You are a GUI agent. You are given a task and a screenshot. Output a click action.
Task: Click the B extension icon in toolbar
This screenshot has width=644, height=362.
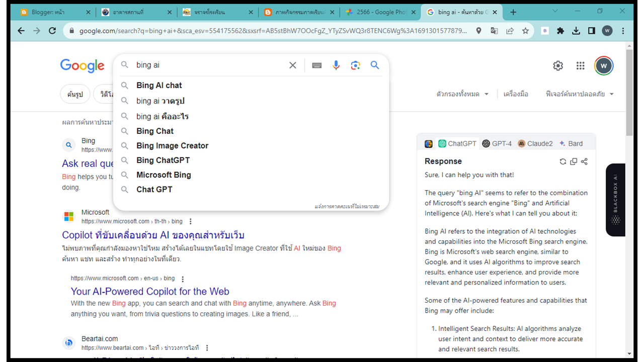(x=545, y=31)
